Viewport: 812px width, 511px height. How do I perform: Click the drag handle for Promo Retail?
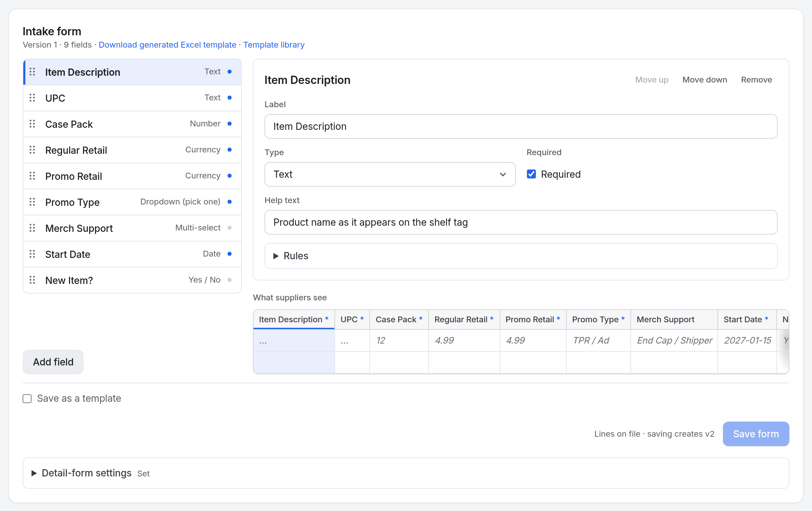[x=32, y=176]
